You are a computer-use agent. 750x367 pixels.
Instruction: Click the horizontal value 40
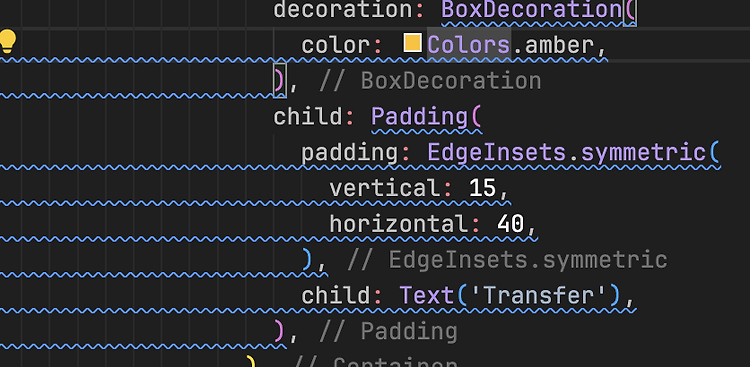510,224
